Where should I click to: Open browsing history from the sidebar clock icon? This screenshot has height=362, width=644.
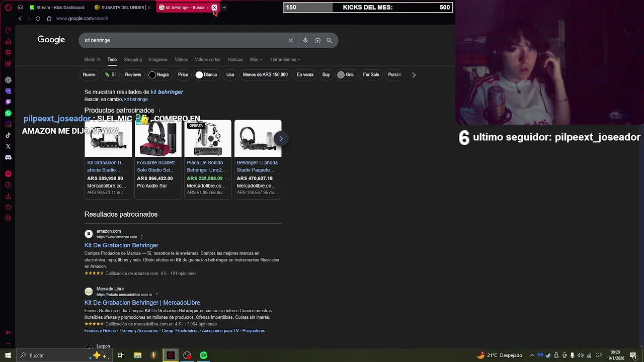8,185
